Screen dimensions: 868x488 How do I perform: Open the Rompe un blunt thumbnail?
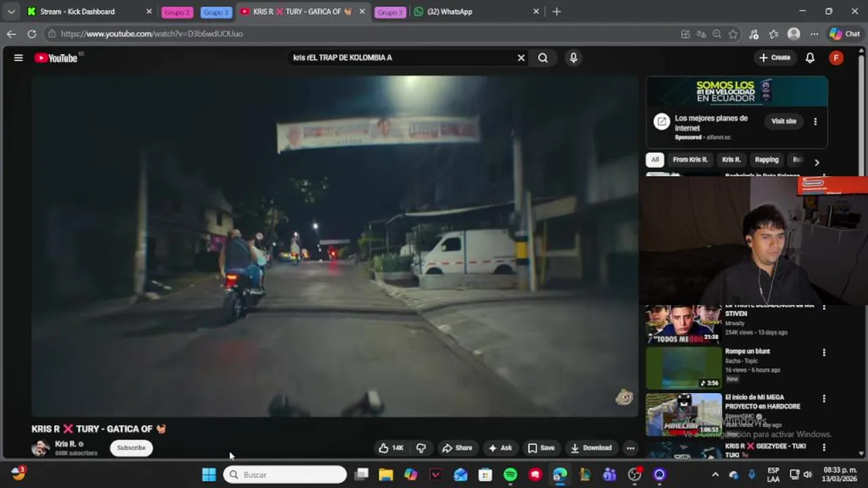[684, 368]
